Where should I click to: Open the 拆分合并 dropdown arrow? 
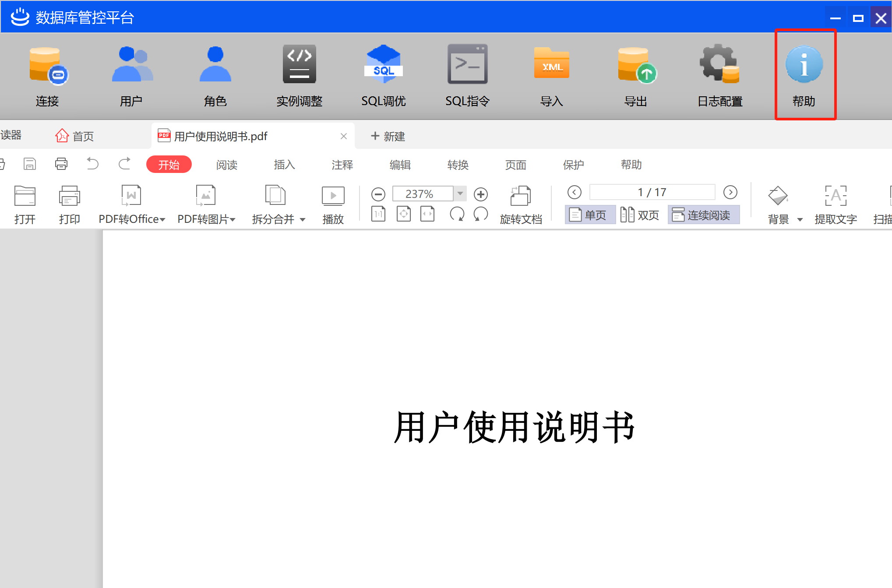coord(303,220)
